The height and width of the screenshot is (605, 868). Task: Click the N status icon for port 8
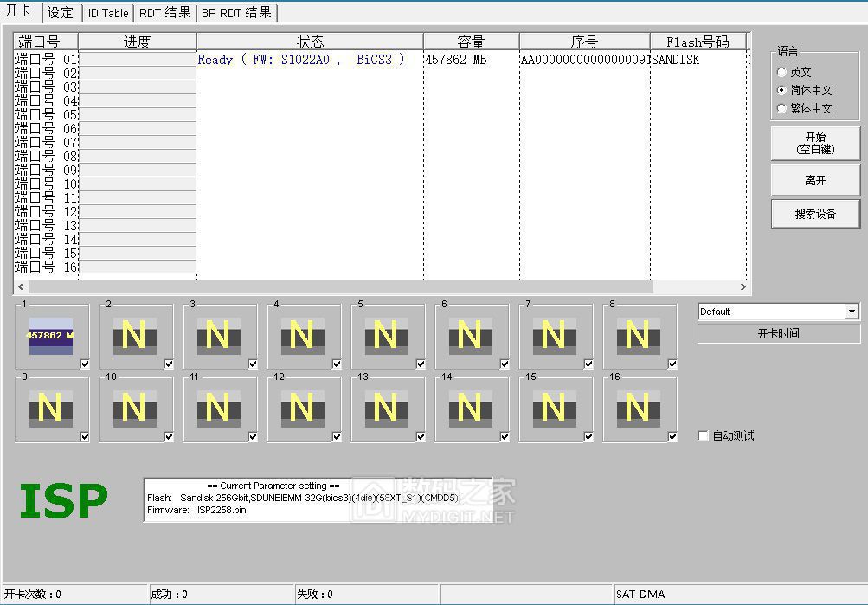tap(639, 336)
